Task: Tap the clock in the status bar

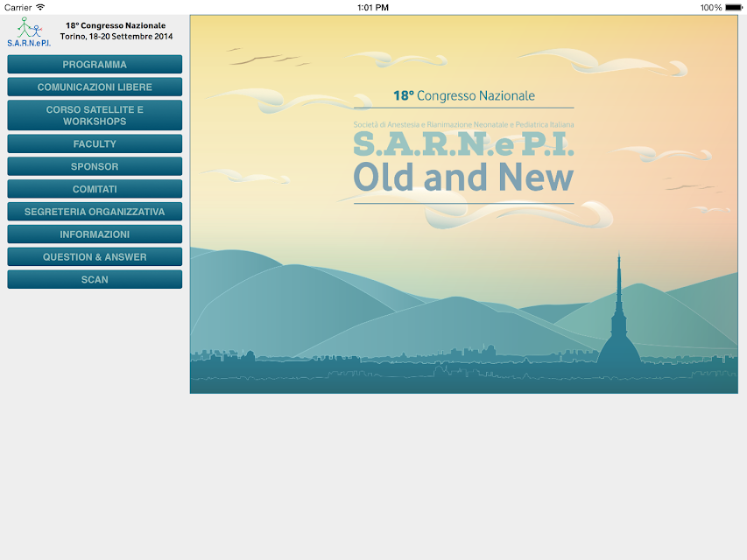Action: point(373,7)
